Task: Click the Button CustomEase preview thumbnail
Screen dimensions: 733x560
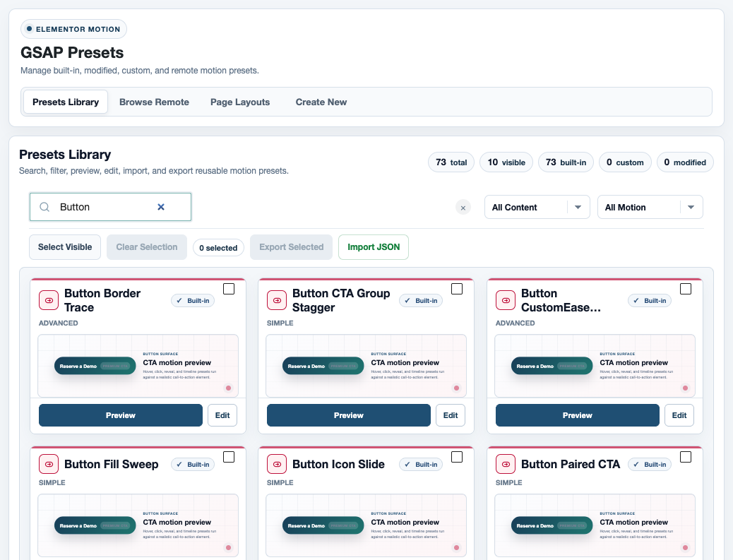Action: pyautogui.click(x=595, y=366)
